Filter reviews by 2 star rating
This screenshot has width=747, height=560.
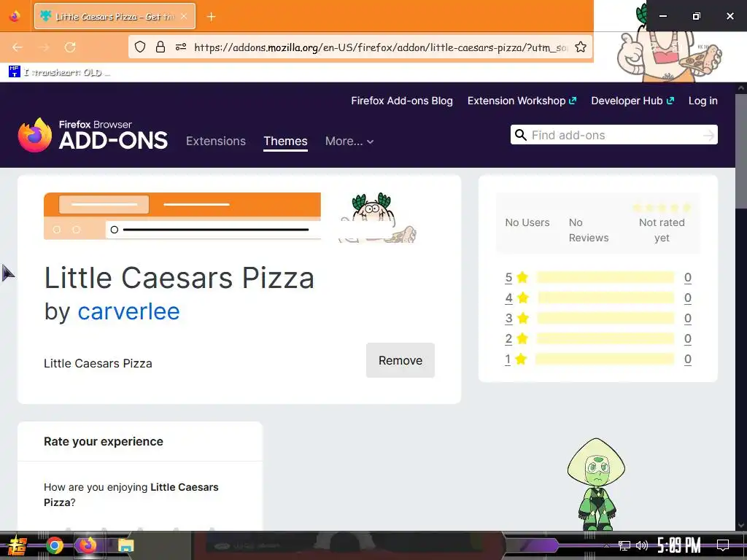pos(517,338)
